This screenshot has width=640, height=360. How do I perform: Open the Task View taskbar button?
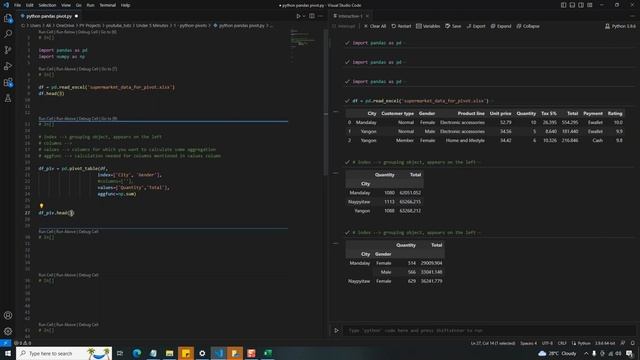(120, 353)
